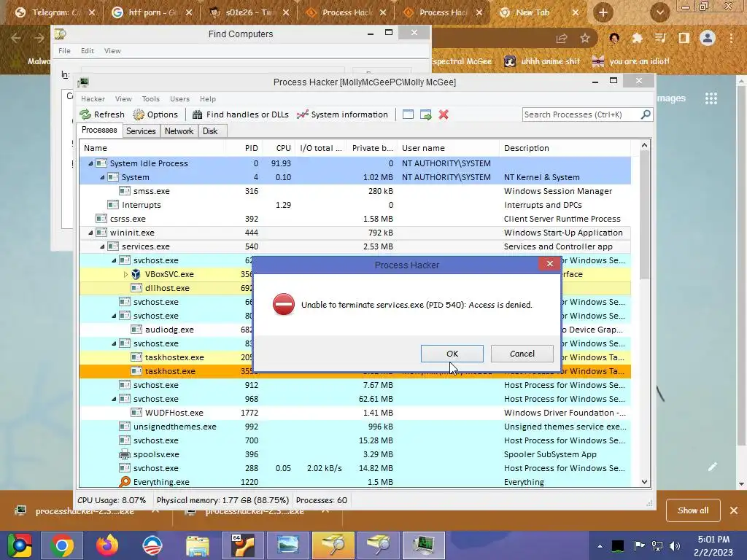This screenshot has height=560, width=747.
Task: Show hidden tray icons arrow
Action: (x=600, y=546)
